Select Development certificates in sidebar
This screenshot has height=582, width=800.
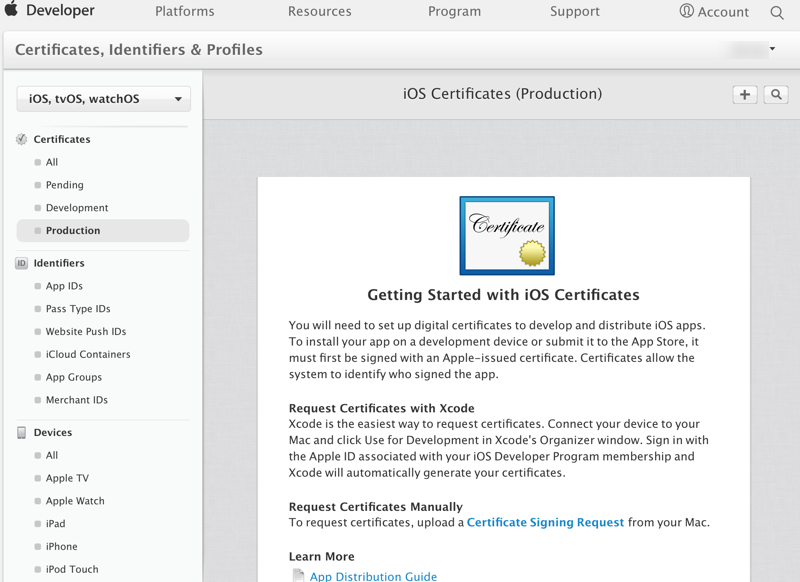click(77, 208)
